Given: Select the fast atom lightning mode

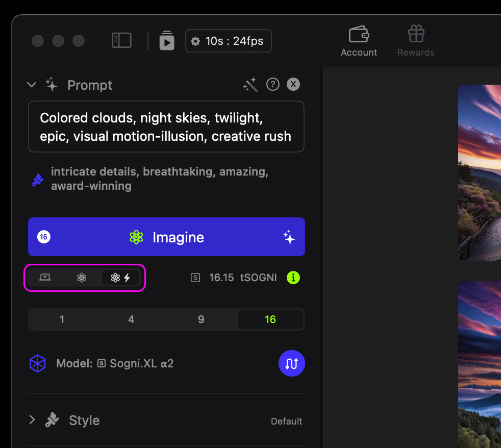Looking at the screenshot, I should (x=120, y=278).
